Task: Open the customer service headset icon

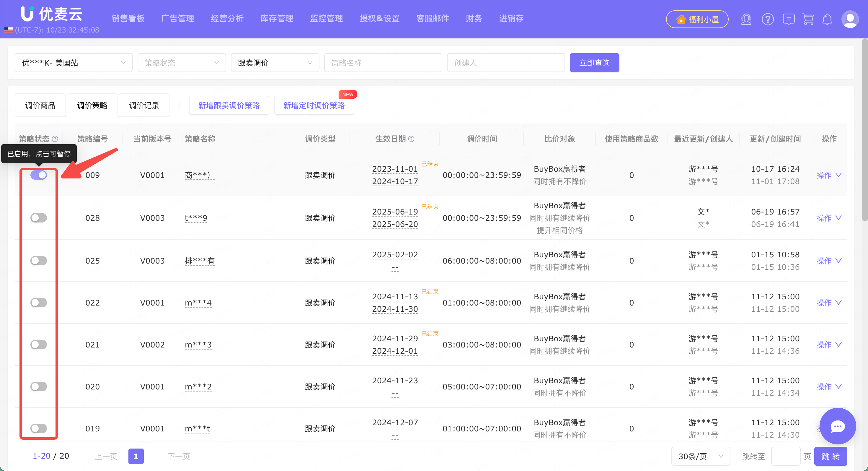Action: click(746, 19)
